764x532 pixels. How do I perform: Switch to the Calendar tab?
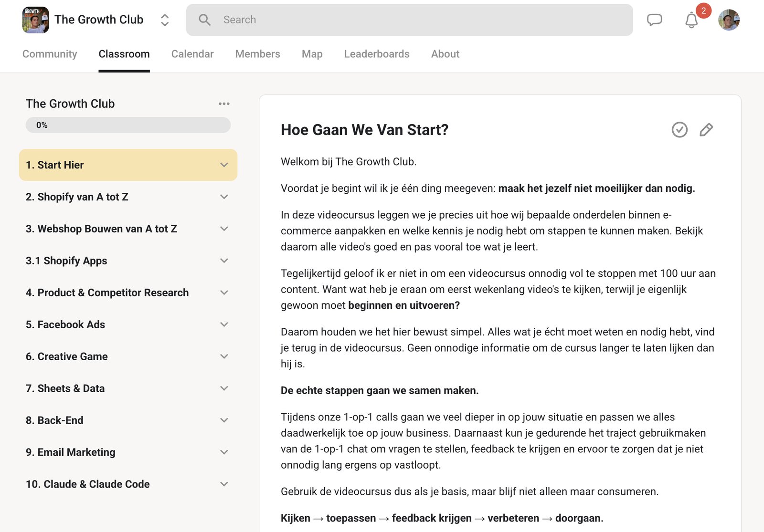(x=192, y=54)
